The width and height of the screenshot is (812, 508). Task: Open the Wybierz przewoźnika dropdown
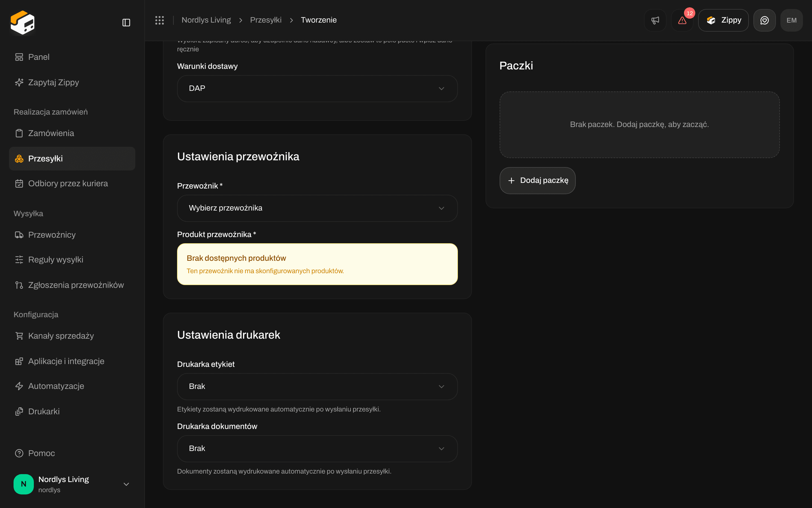(x=317, y=208)
